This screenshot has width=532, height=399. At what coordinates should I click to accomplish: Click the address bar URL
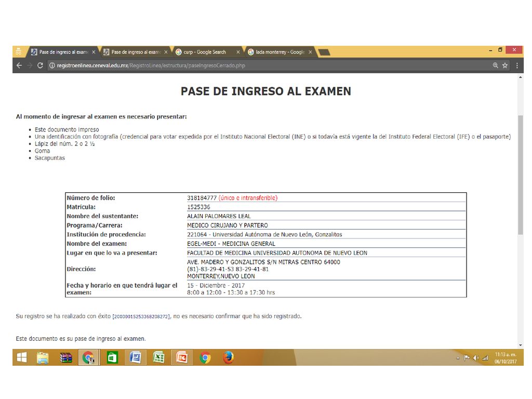point(151,65)
